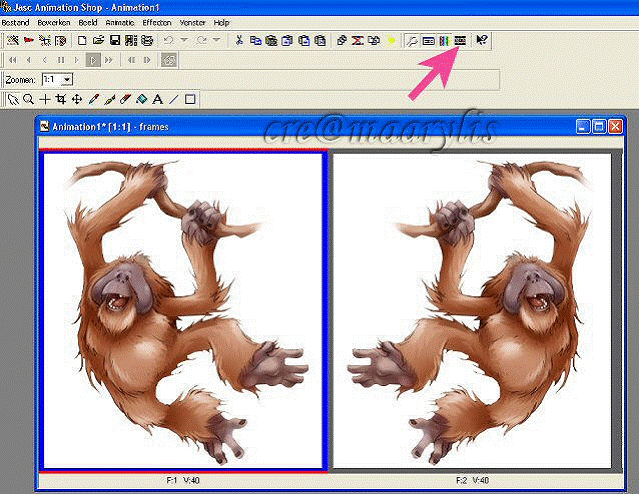The width and height of the screenshot is (639, 494).
Task: Select the Line tool
Action: click(x=174, y=99)
